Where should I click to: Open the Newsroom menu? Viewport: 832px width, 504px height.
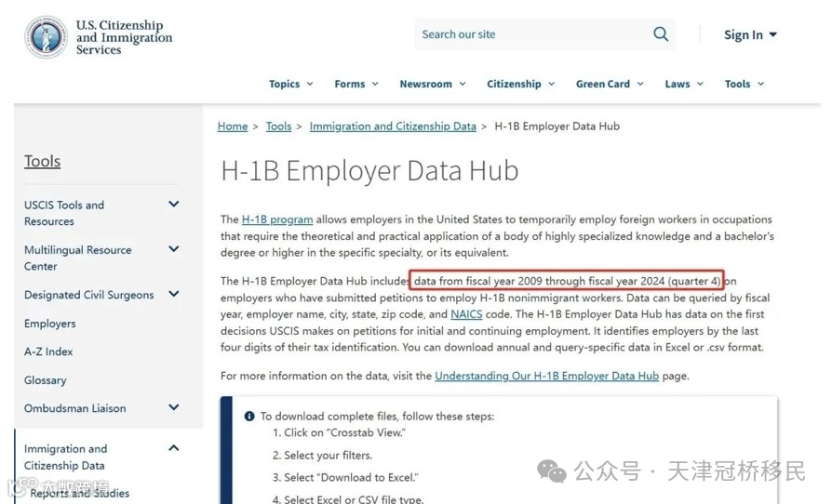(433, 84)
